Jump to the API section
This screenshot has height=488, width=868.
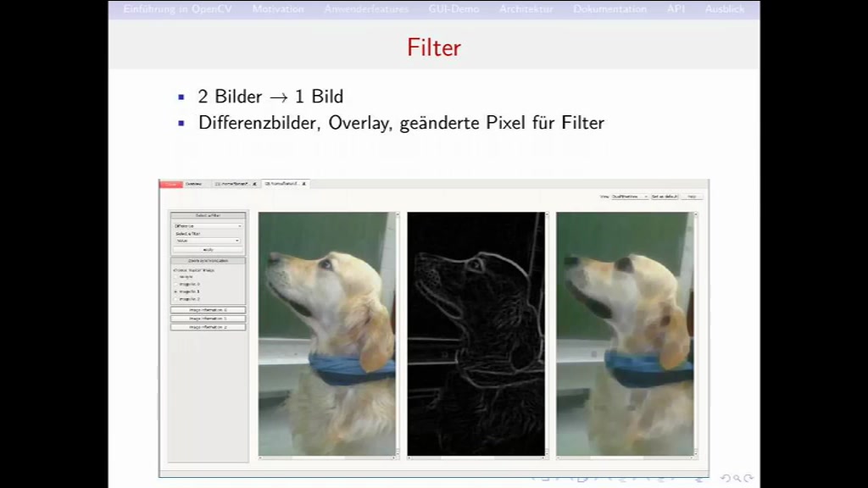coord(676,8)
